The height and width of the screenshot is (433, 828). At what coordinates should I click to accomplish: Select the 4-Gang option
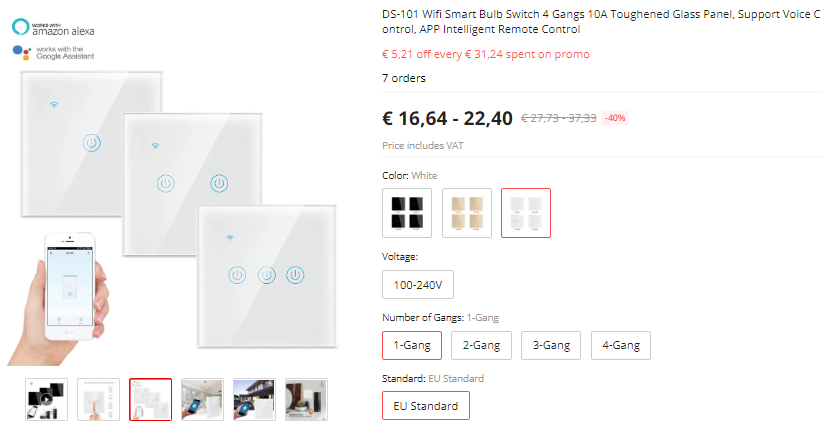(x=620, y=345)
